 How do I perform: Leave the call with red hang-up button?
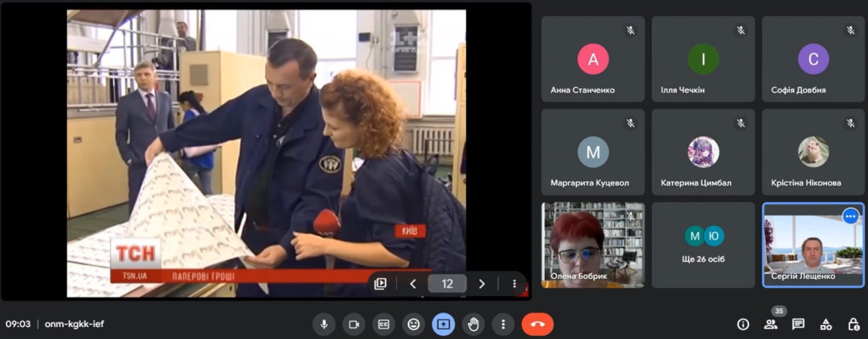pyautogui.click(x=538, y=324)
